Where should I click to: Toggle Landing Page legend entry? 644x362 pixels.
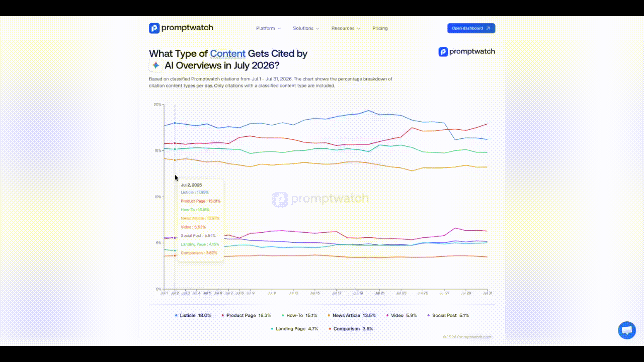click(294, 328)
